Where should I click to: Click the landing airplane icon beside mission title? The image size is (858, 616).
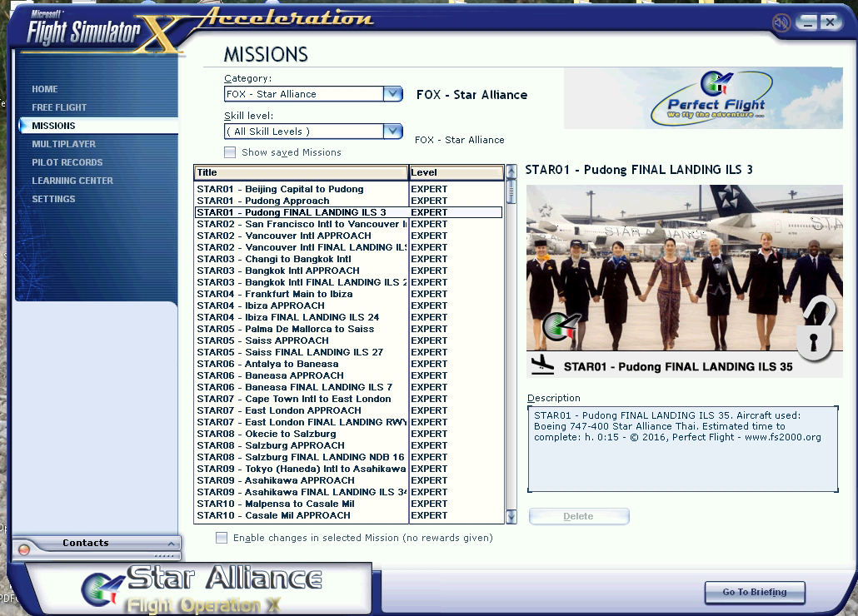click(542, 365)
